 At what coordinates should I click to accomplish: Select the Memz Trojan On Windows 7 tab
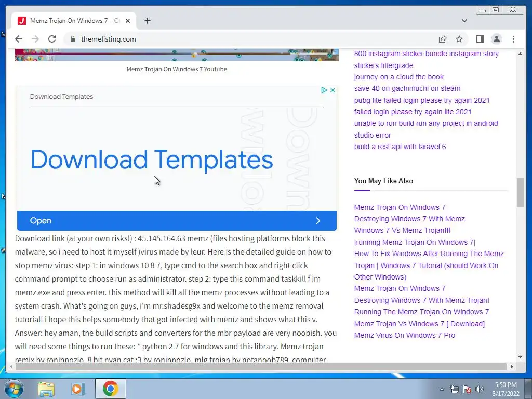coord(74,21)
